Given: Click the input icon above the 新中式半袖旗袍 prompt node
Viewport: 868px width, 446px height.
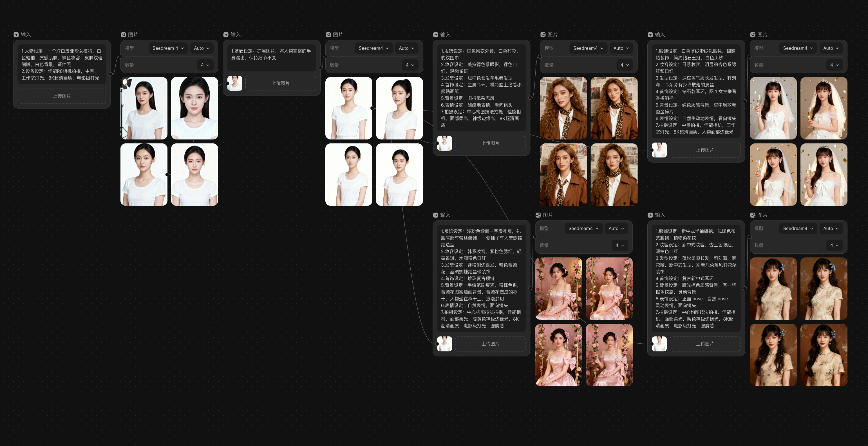Looking at the screenshot, I should coord(650,215).
